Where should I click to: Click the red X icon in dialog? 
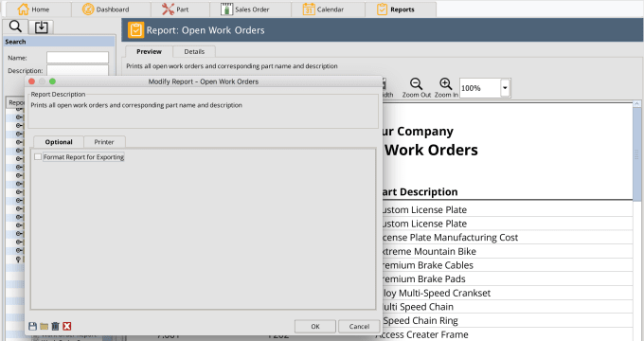(67, 326)
